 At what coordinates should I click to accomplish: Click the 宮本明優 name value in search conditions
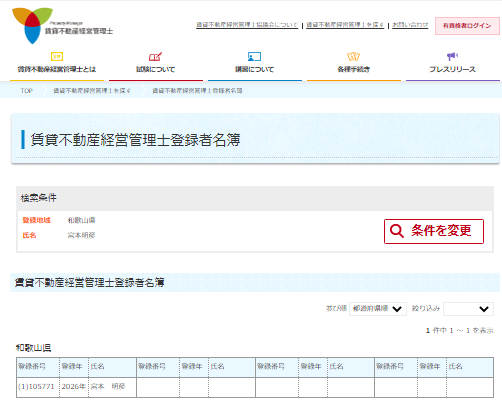pos(81,235)
